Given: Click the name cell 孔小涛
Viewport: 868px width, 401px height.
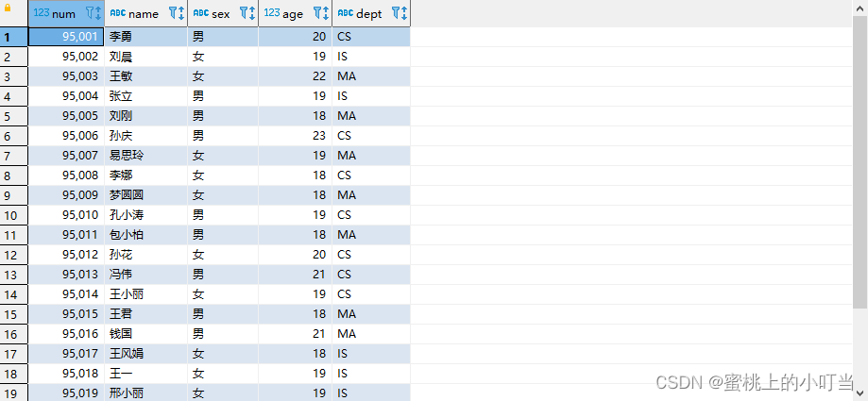Looking at the screenshot, I should pyautogui.click(x=146, y=215).
